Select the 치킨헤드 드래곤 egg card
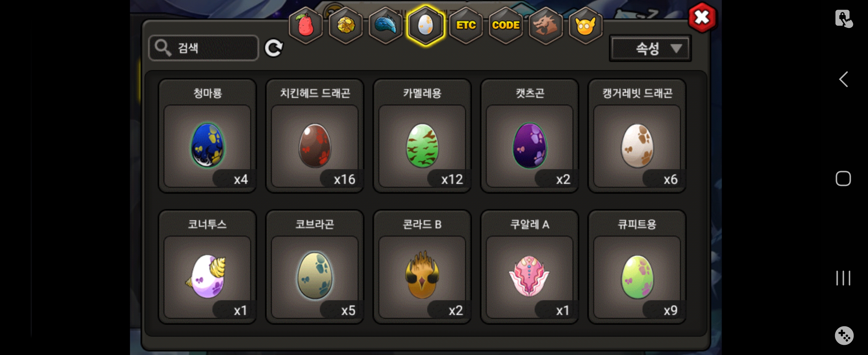 (x=315, y=136)
